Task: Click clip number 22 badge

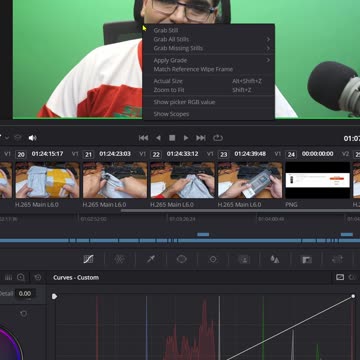Action: (x=156, y=154)
